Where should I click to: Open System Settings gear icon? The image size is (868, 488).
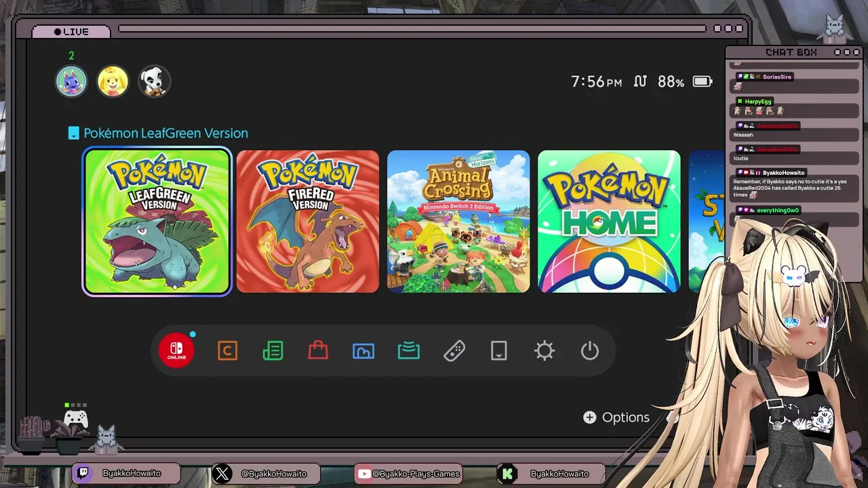coord(545,350)
